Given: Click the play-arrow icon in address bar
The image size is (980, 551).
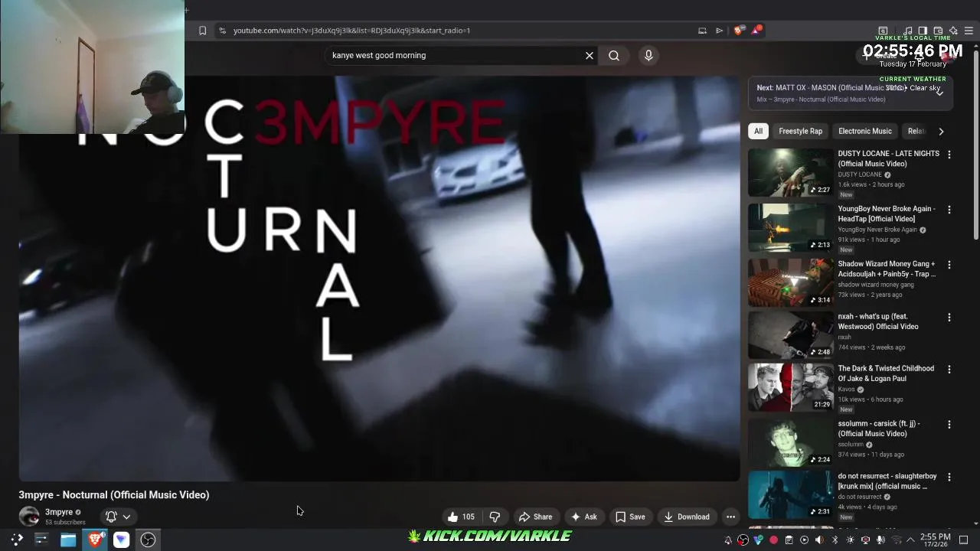Looking at the screenshot, I should [719, 31].
